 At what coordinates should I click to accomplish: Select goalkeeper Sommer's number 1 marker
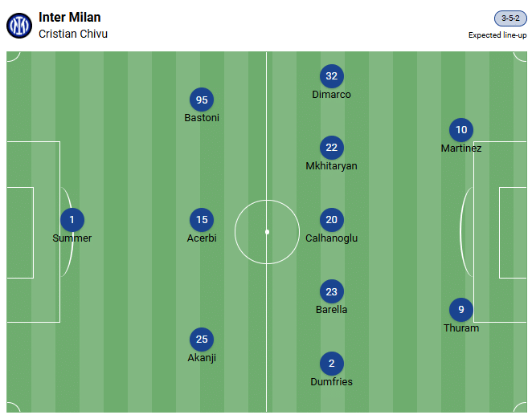(72, 220)
